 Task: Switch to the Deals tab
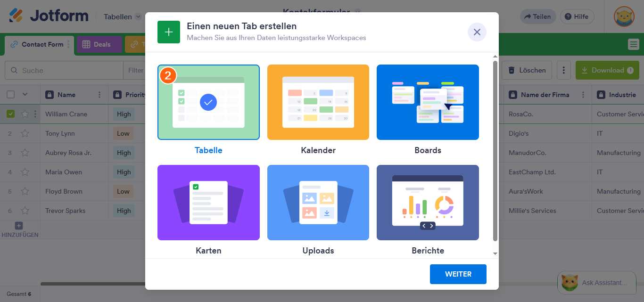pyautogui.click(x=99, y=45)
